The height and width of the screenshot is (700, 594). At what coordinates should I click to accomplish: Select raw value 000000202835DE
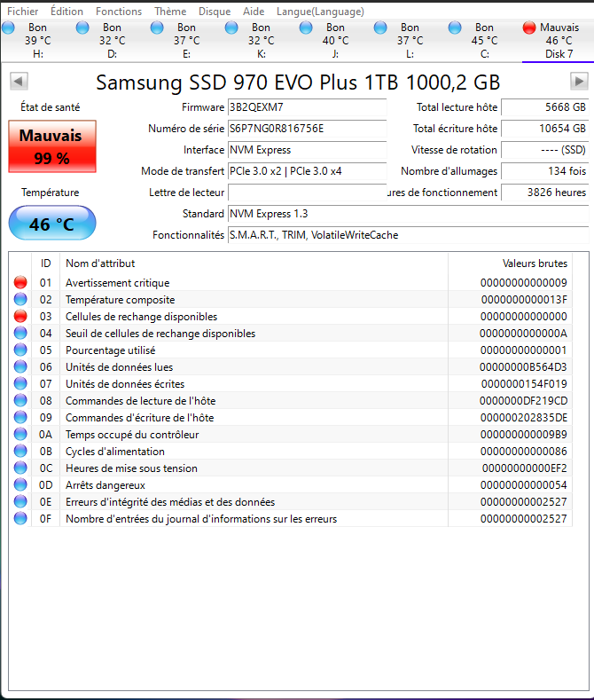click(524, 418)
